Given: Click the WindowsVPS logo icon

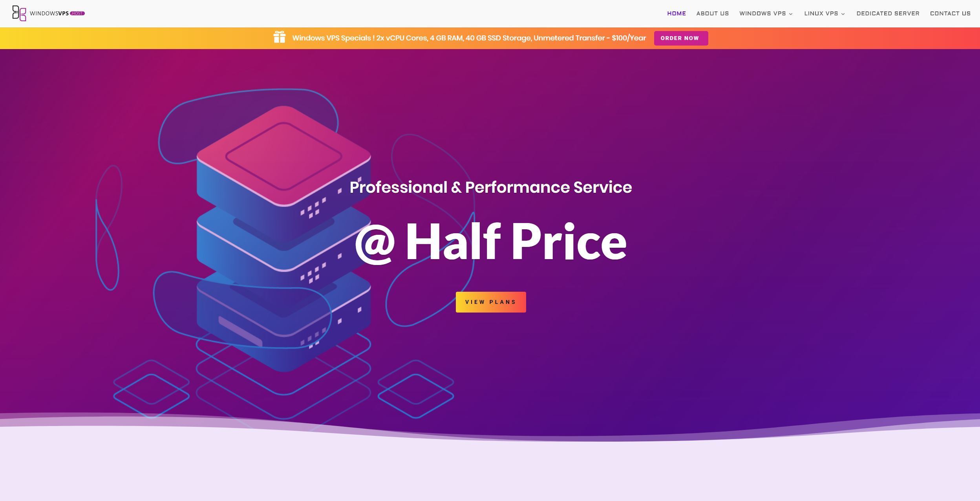Looking at the screenshot, I should pos(18,13).
